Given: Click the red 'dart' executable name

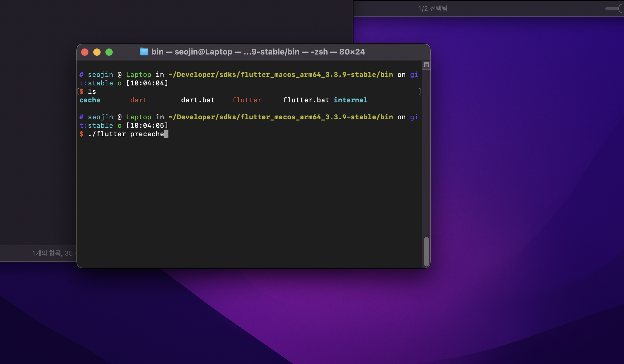Looking at the screenshot, I should (x=138, y=100).
